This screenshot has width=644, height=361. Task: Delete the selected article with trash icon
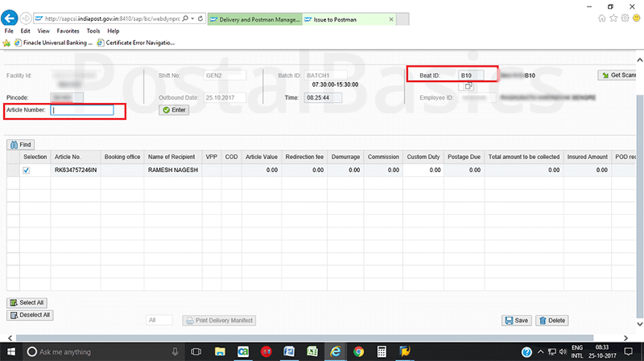point(552,320)
